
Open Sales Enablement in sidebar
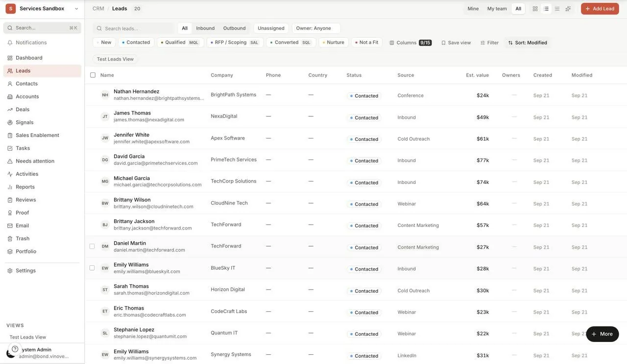(x=42, y=135)
